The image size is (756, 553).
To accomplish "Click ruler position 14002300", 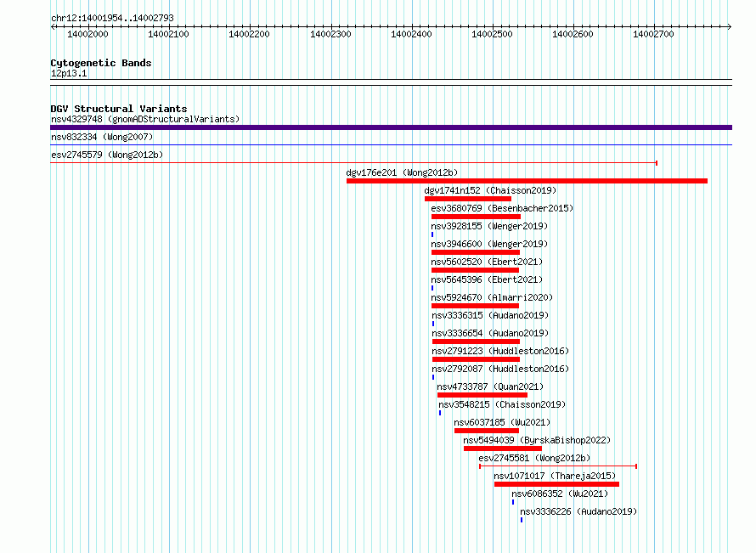I will (x=330, y=34).
